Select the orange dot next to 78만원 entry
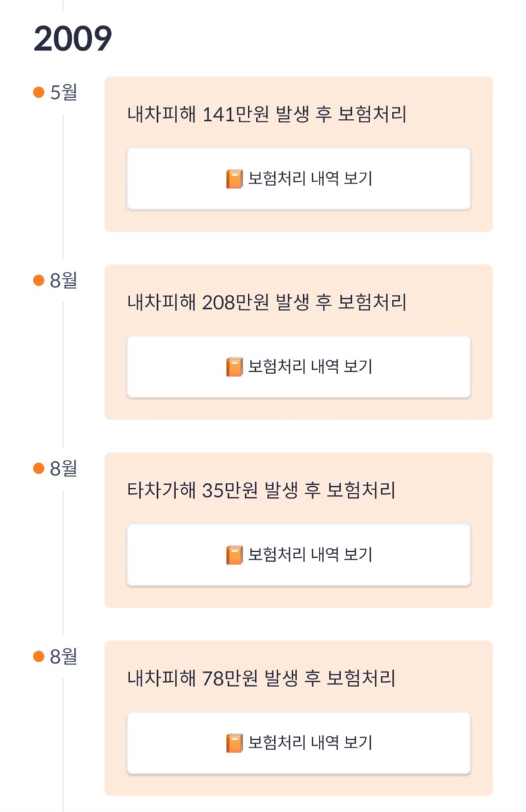The height and width of the screenshot is (812, 526). (38, 656)
